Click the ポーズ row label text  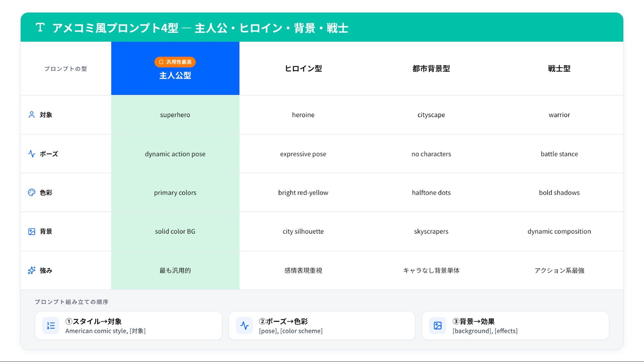(x=49, y=154)
